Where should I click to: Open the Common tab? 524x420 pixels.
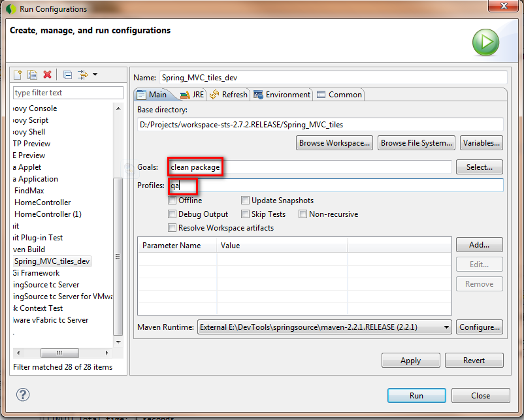[339, 95]
